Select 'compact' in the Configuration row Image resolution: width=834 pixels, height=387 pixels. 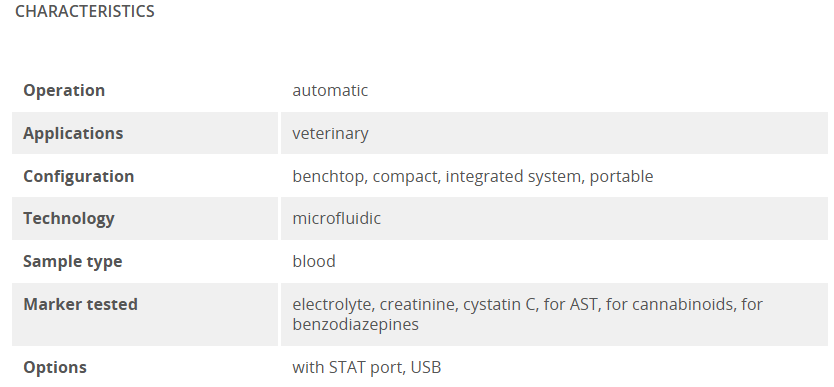[405, 176]
